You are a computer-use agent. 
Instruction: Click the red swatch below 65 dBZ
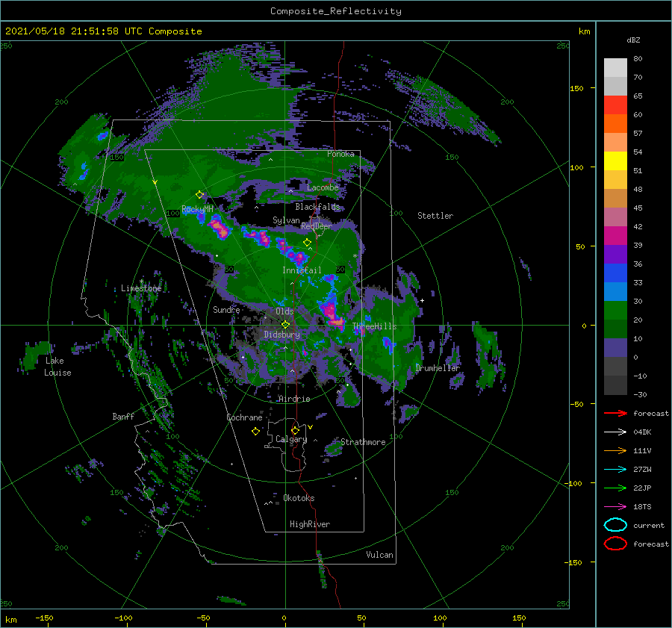point(615,105)
